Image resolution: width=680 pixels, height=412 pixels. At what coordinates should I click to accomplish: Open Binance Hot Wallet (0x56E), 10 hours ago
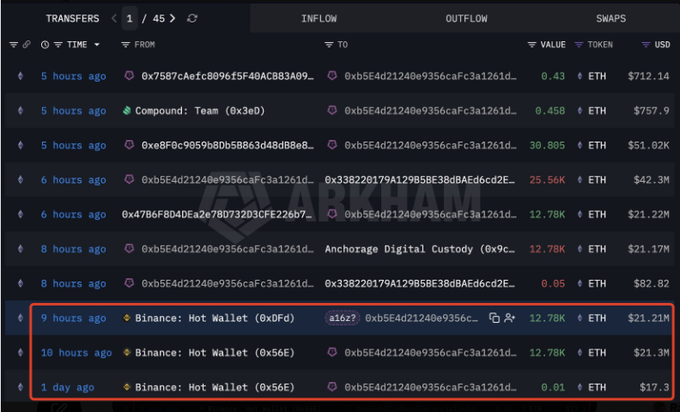pyautogui.click(x=215, y=353)
